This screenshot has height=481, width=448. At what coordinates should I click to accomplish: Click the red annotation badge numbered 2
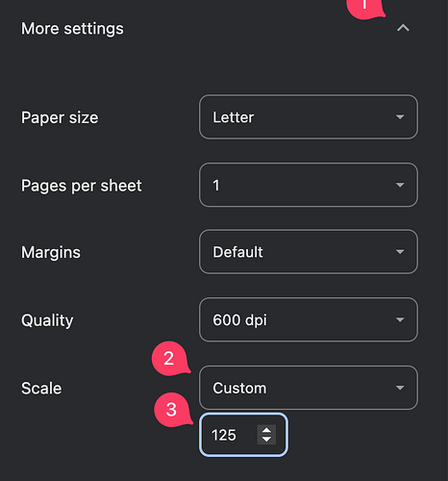pyautogui.click(x=170, y=358)
